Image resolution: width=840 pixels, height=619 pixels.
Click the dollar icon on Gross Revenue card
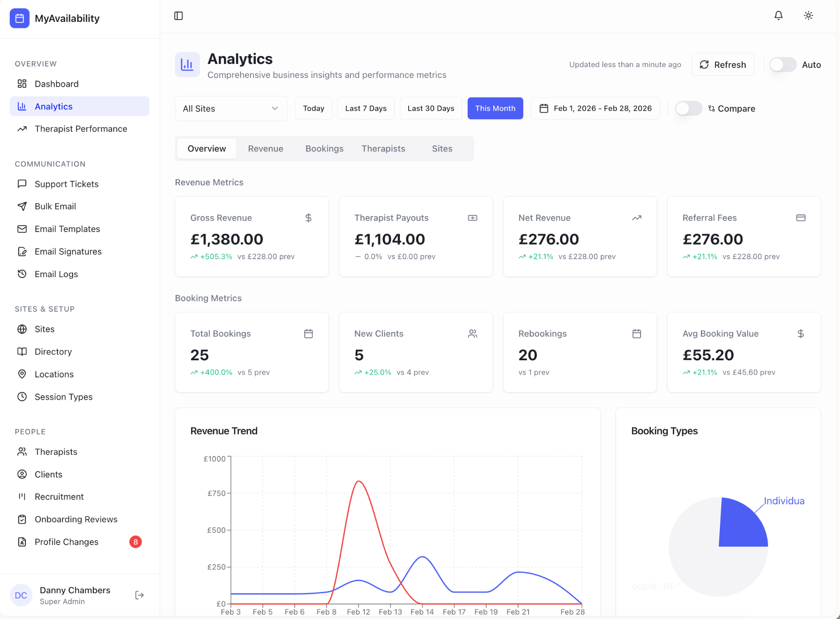[x=308, y=218]
